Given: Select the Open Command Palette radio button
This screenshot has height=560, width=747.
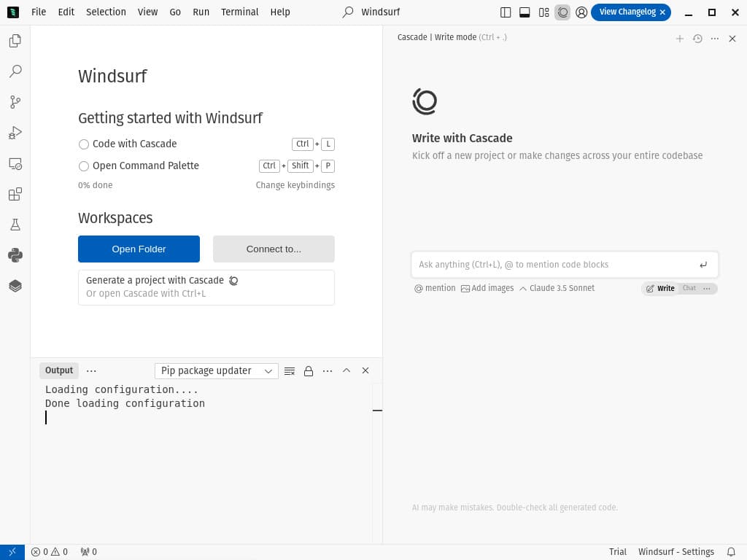Looking at the screenshot, I should click(x=84, y=166).
